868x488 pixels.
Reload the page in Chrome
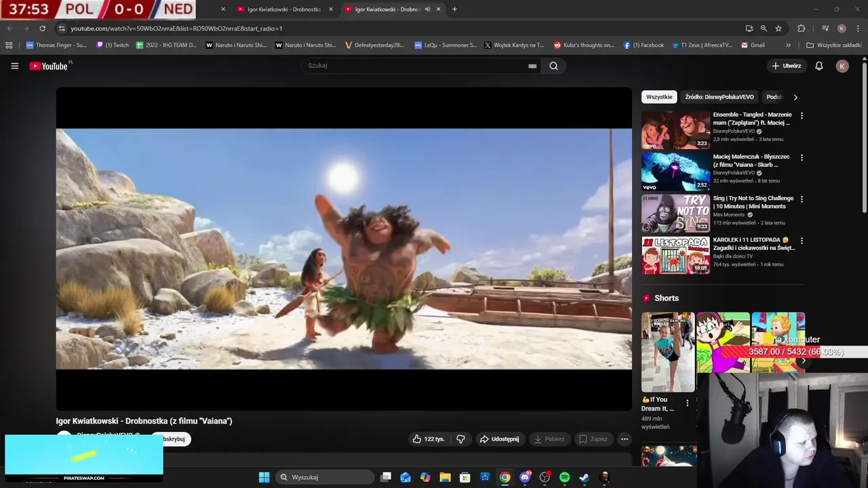[42, 28]
